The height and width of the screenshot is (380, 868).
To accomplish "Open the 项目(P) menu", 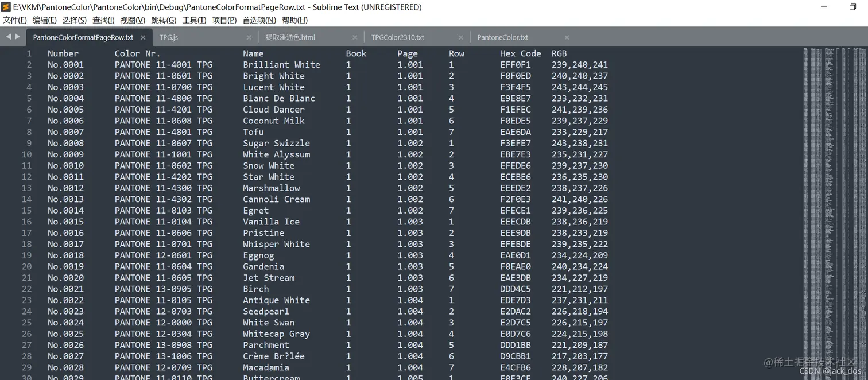I will click(x=224, y=20).
